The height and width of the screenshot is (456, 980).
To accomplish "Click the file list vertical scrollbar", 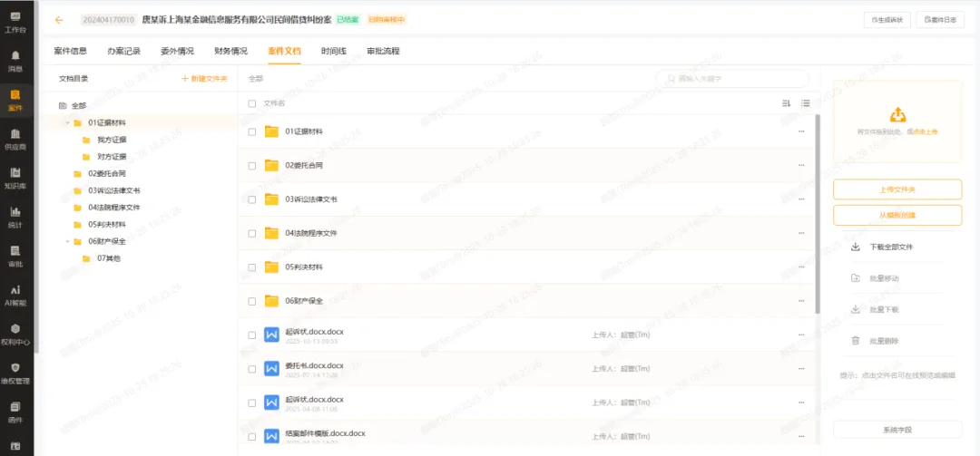I will point(818,214).
